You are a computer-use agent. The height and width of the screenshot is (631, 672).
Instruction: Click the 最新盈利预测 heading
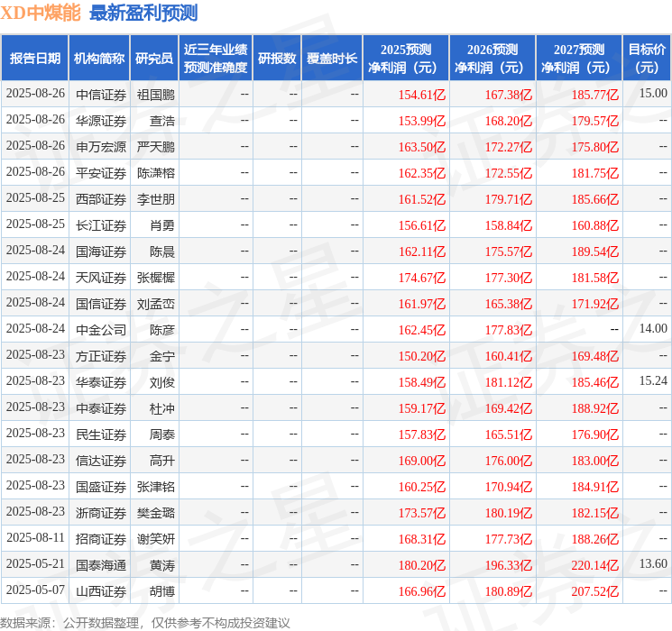pyautogui.click(x=143, y=13)
